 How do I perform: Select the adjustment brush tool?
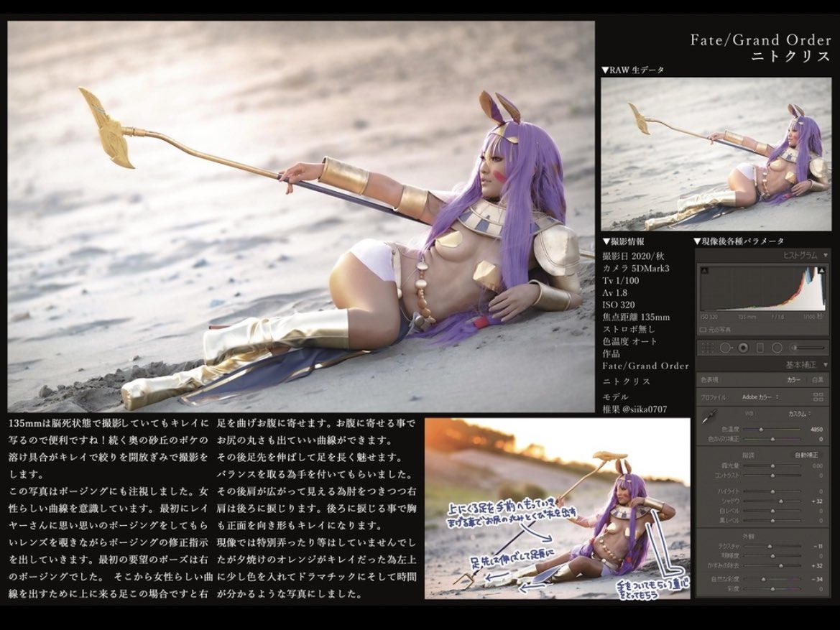[809, 348]
